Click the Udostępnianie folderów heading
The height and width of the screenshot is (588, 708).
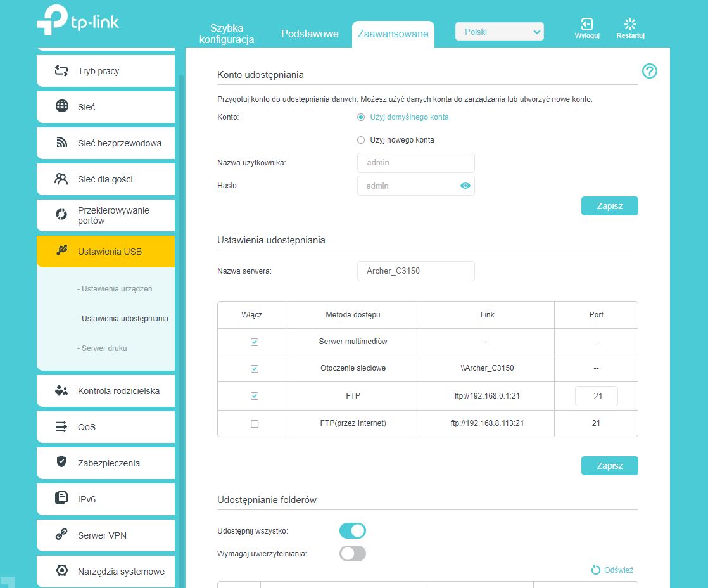click(x=267, y=500)
